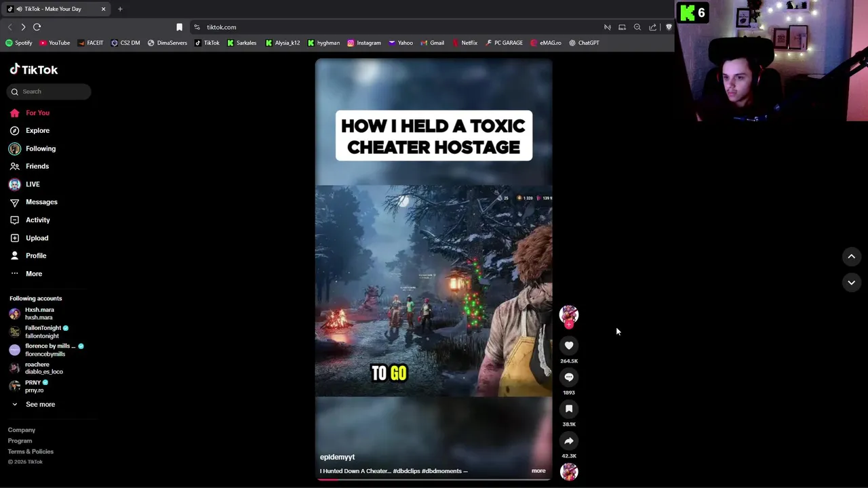The height and width of the screenshot is (488, 868).
Task: Open the DimaServers bookmark
Action: [167, 43]
